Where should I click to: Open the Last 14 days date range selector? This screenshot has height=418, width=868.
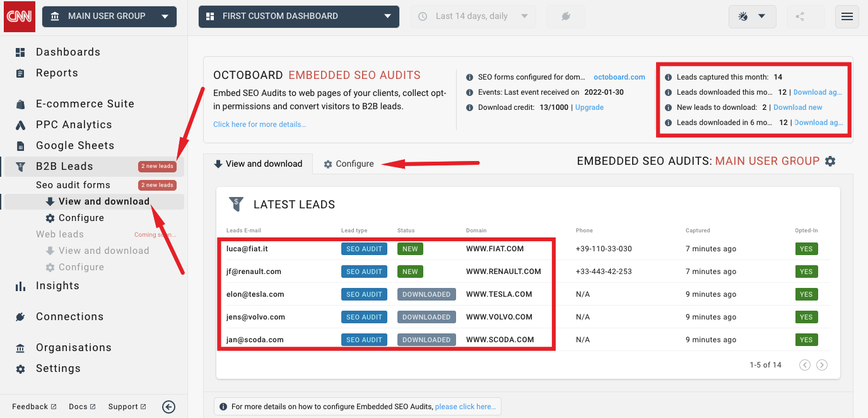click(474, 16)
